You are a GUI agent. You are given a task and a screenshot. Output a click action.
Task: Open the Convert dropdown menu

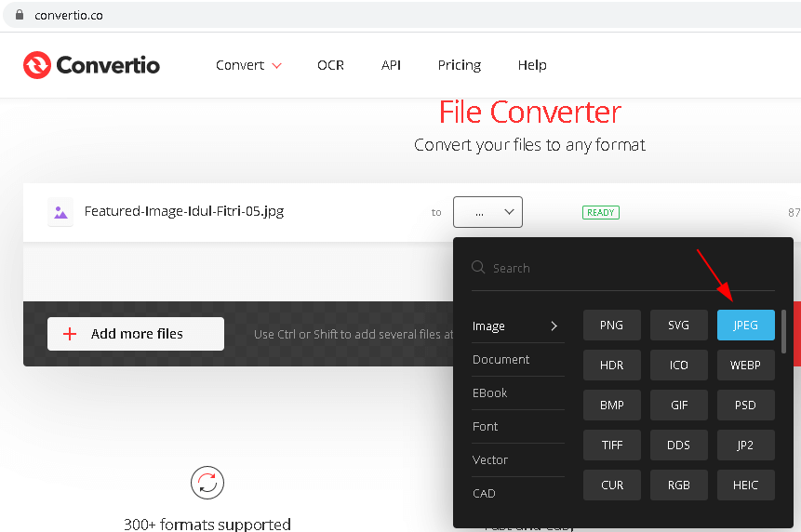click(248, 65)
